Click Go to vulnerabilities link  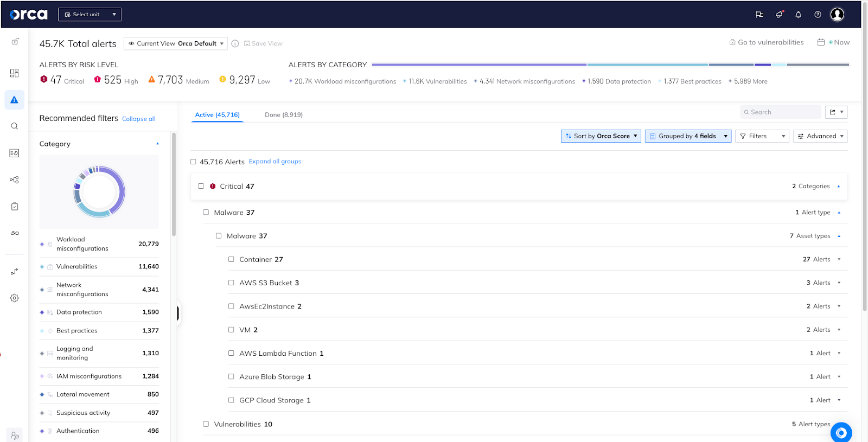(767, 42)
